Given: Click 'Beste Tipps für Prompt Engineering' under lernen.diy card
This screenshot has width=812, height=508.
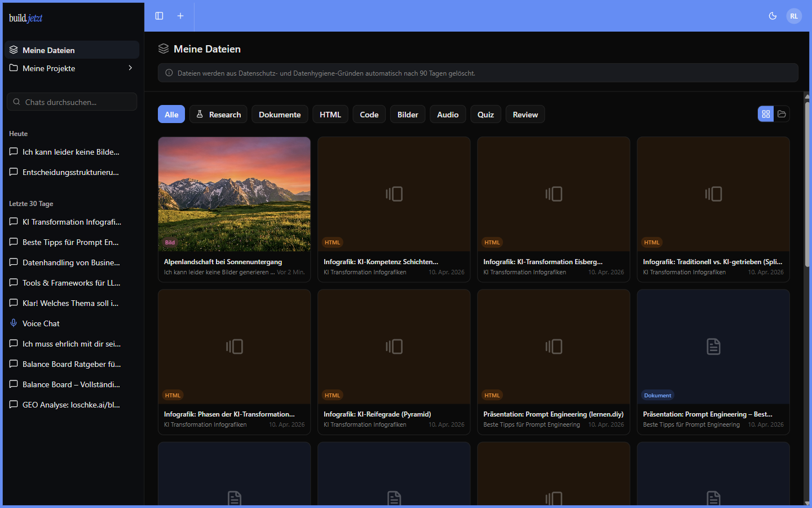Looking at the screenshot, I should [x=531, y=424].
